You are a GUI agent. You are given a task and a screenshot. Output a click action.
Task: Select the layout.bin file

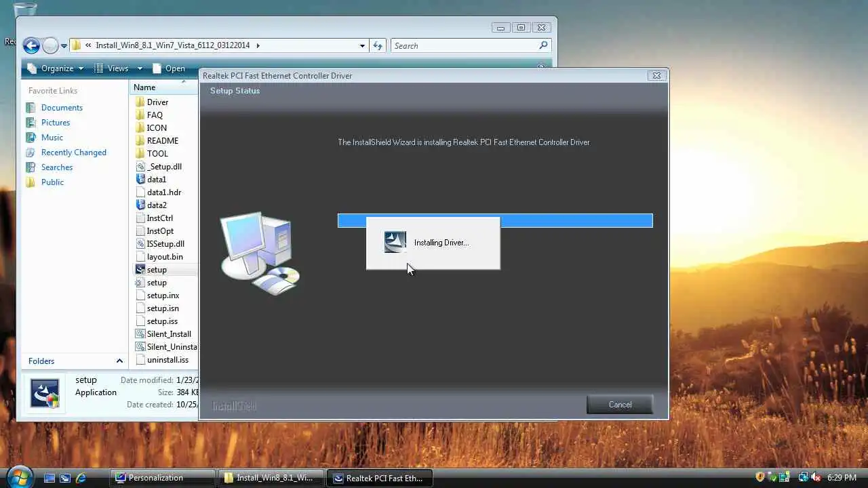coord(159,257)
